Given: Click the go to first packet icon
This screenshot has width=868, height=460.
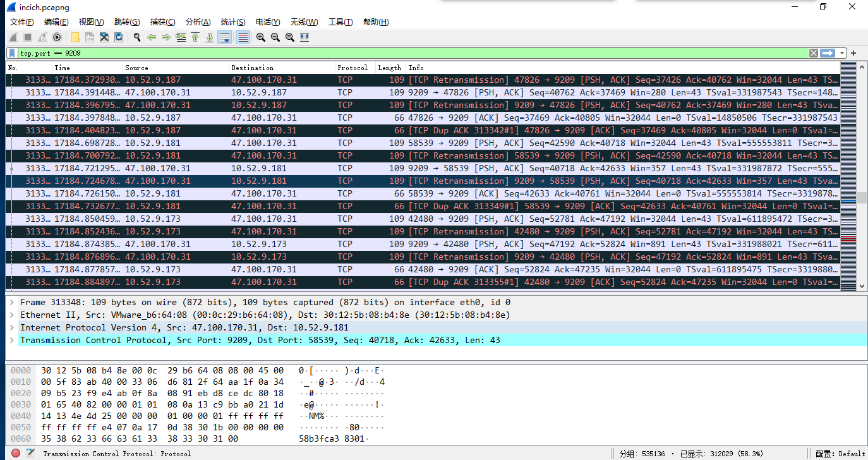Looking at the screenshot, I should [194, 37].
